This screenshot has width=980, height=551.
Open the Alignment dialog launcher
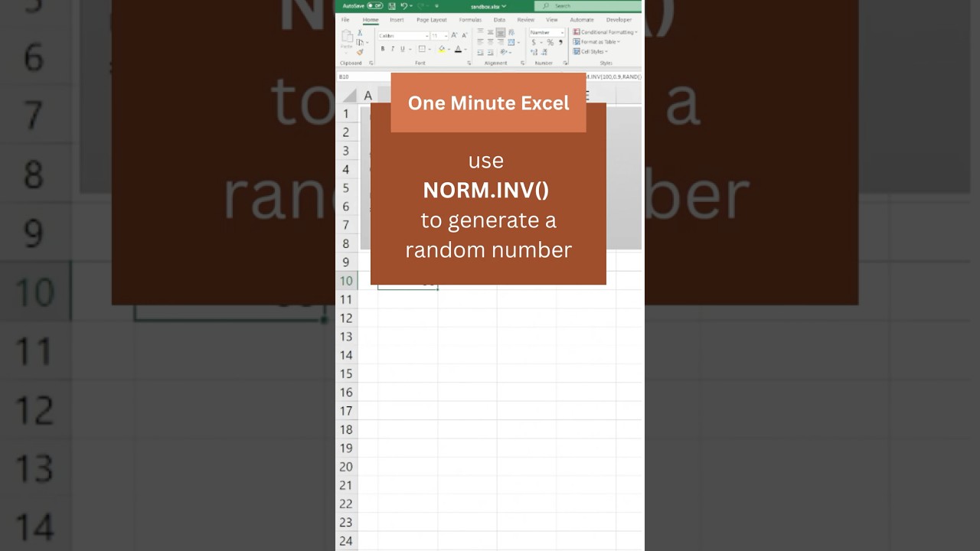click(x=523, y=63)
